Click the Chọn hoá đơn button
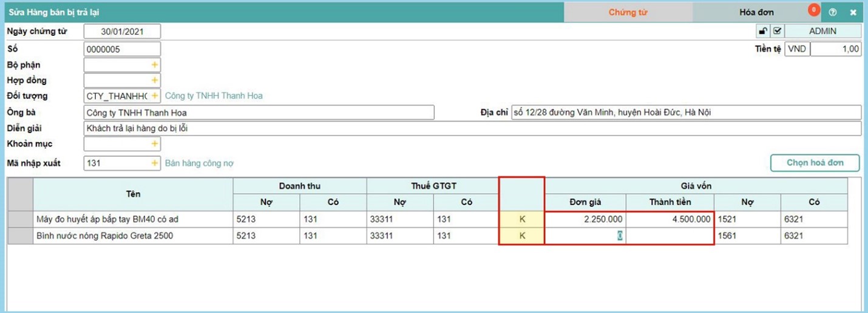 (x=815, y=163)
